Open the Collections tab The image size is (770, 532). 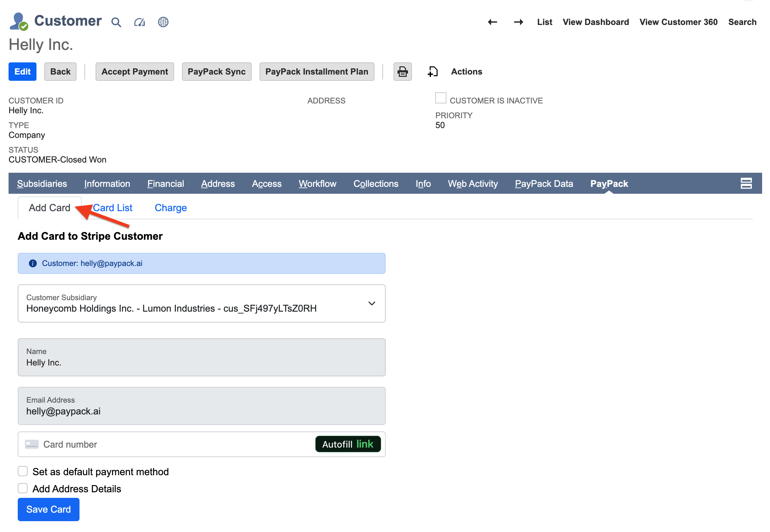coord(376,183)
